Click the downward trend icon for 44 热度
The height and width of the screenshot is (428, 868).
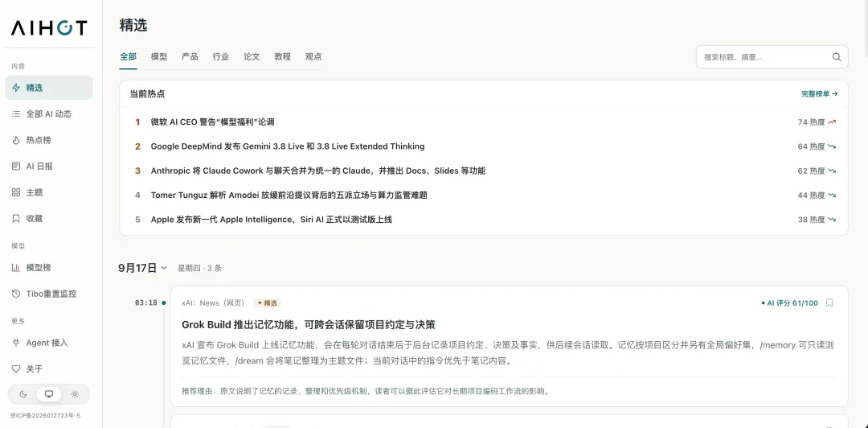pyautogui.click(x=832, y=195)
